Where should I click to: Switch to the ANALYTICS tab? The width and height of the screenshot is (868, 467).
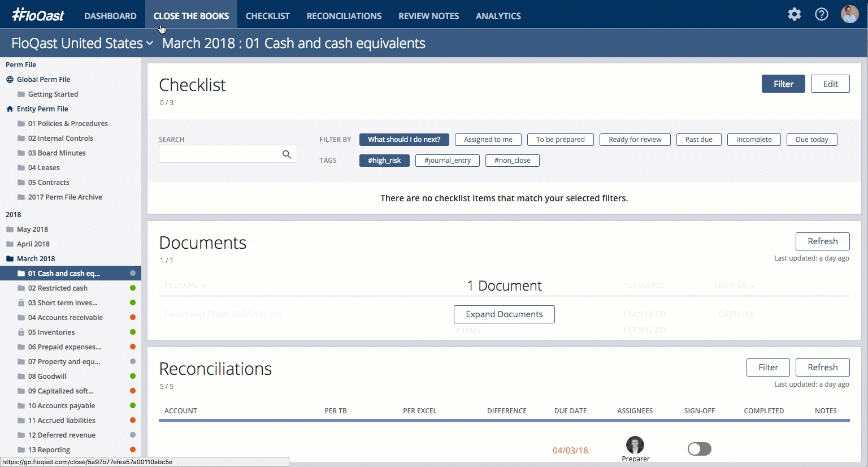(x=498, y=16)
